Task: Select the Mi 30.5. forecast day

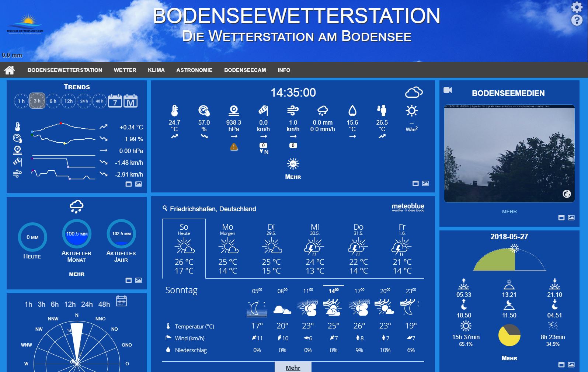Action: (315, 248)
